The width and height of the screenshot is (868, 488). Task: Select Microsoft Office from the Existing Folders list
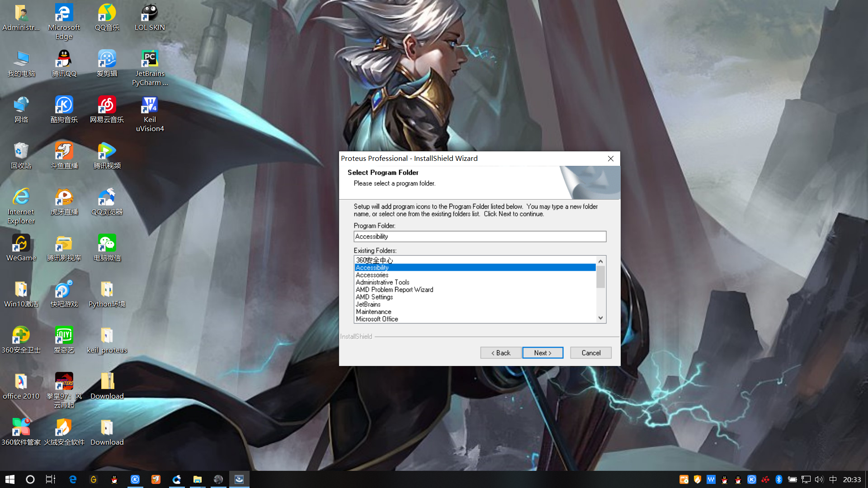377,319
